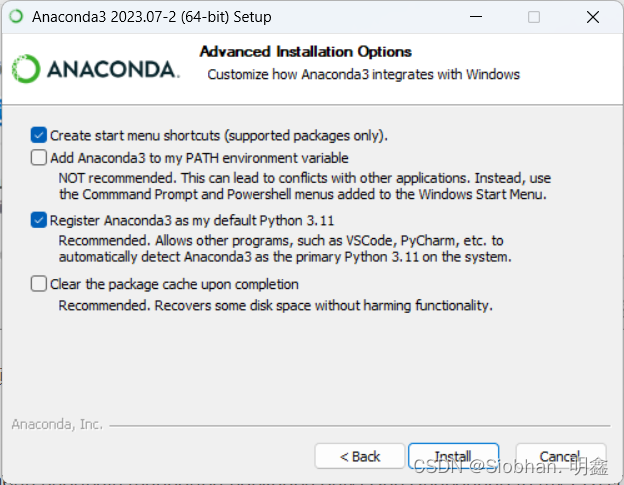
Task: Click the green Anaconda icon in title bar
Action: tap(16, 17)
